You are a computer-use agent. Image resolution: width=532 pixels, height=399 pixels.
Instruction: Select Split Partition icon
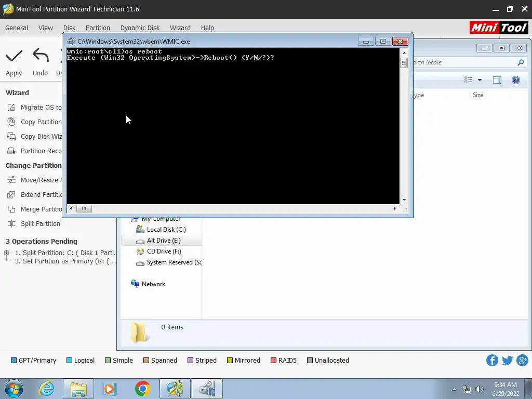(x=11, y=223)
